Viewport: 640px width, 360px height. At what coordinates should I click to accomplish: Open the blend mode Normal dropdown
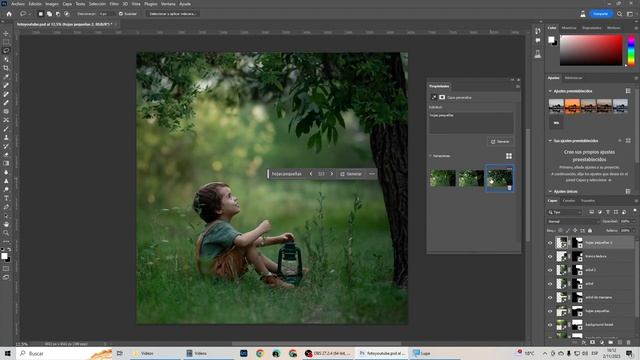click(x=572, y=222)
